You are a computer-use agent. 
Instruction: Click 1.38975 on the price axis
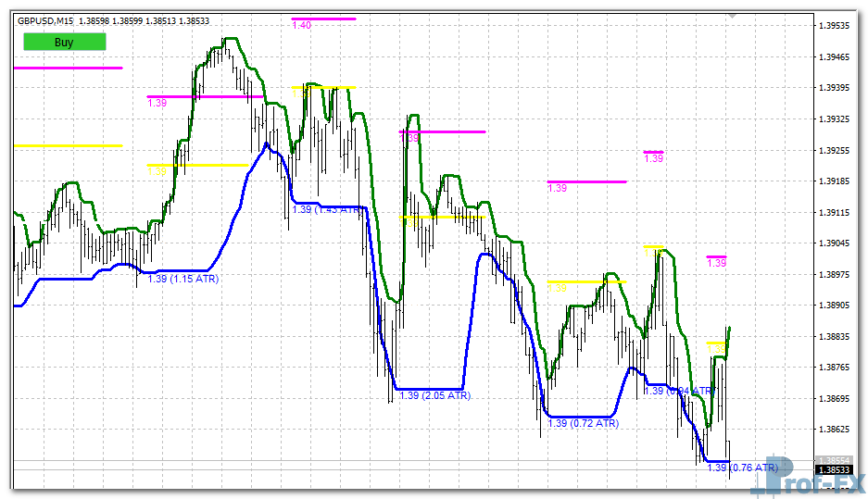837,274
